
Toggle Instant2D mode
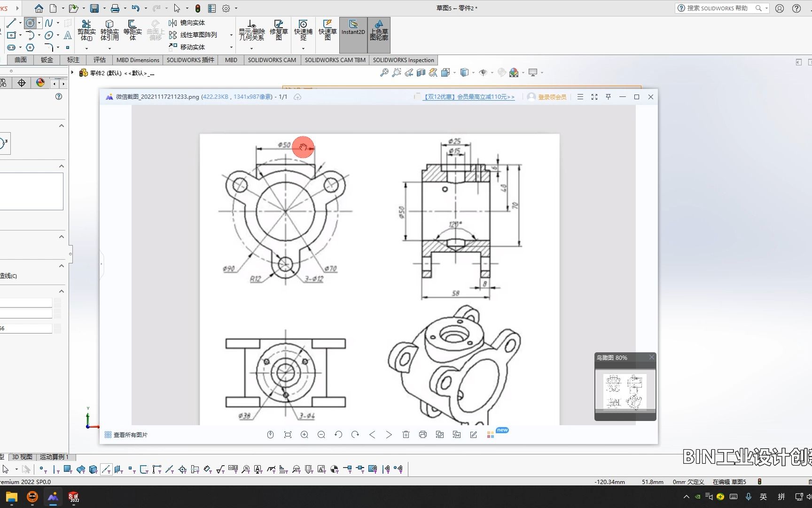[353, 35]
